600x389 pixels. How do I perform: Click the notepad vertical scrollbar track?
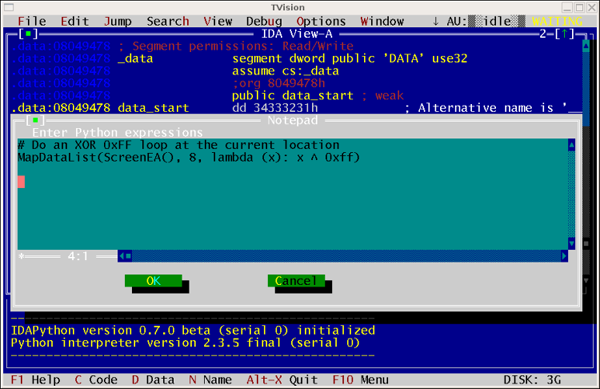coord(571,194)
